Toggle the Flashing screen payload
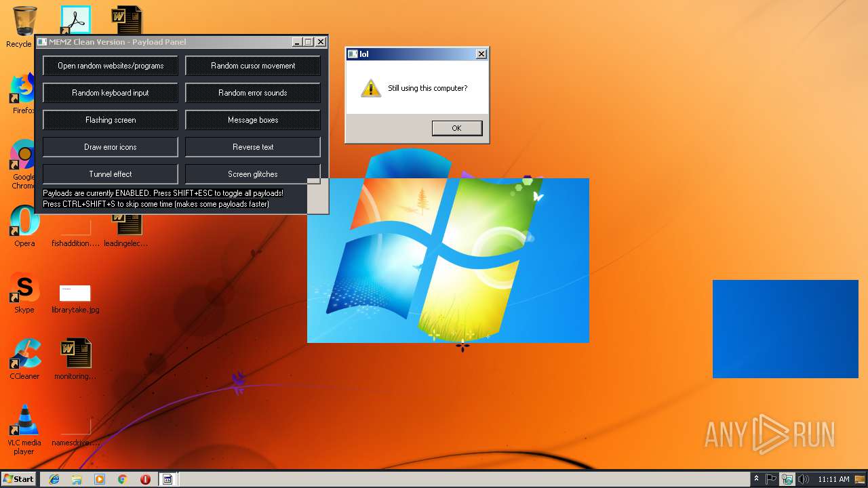This screenshot has height=488, width=868. (x=111, y=120)
